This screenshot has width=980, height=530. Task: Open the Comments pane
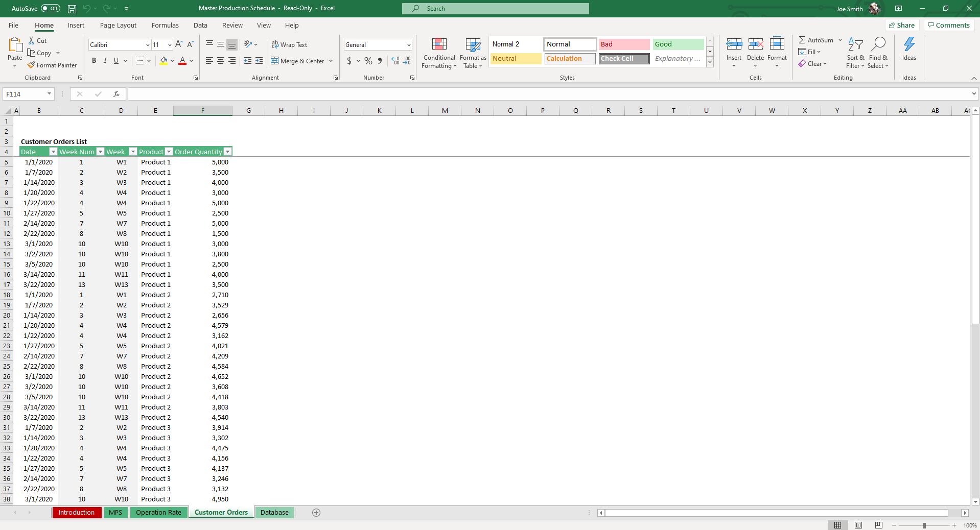(949, 26)
